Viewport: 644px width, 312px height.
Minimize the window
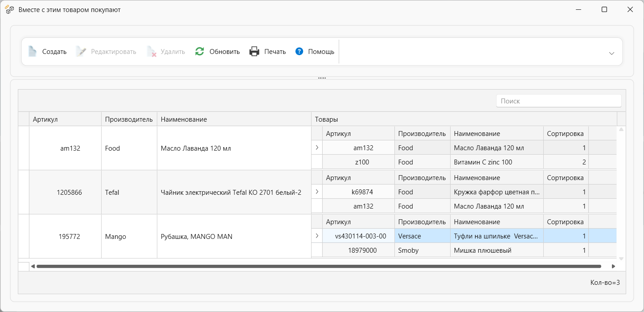(x=578, y=9)
